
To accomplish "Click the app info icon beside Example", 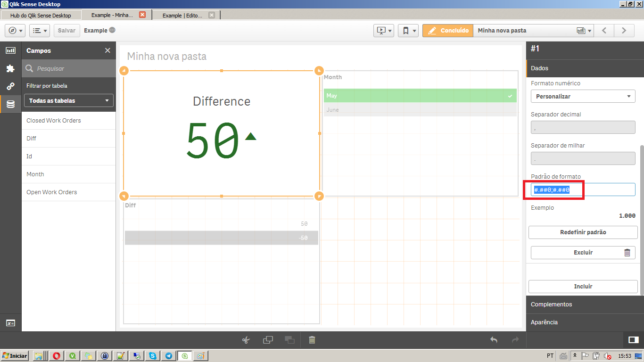I will coord(112,30).
